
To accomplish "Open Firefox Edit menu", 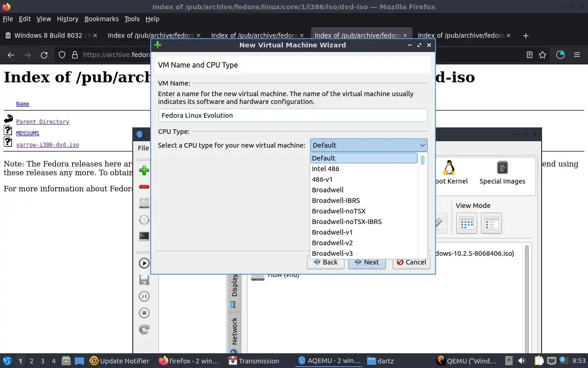I will [25, 19].
